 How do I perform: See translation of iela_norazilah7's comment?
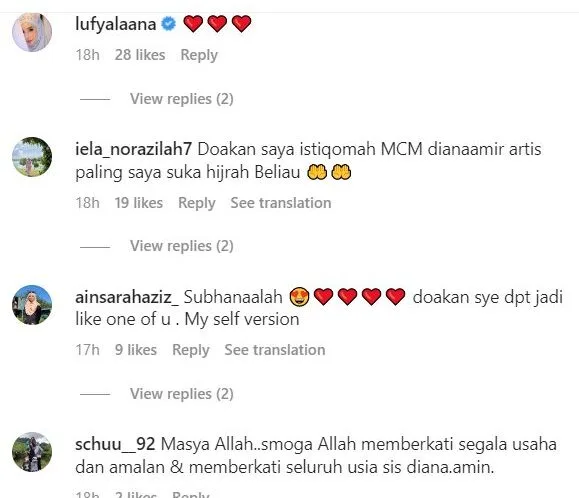tap(281, 203)
